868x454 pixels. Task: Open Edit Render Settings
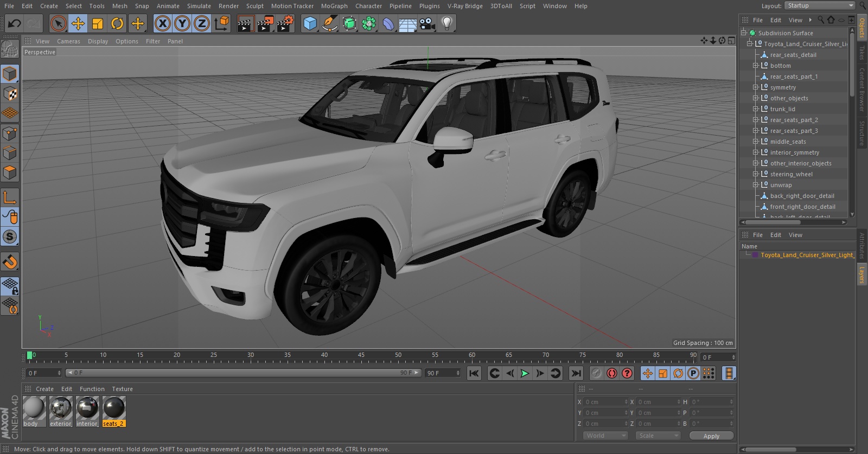pos(285,23)
